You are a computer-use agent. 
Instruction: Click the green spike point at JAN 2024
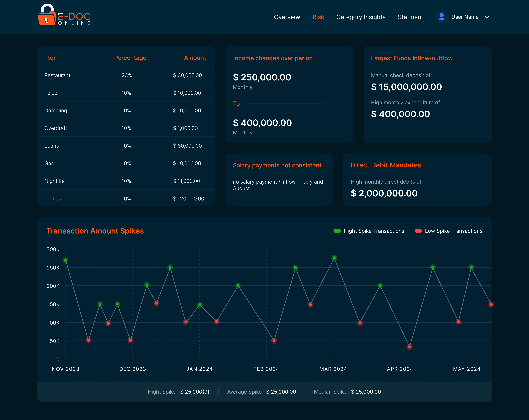(x=200, y=305)
